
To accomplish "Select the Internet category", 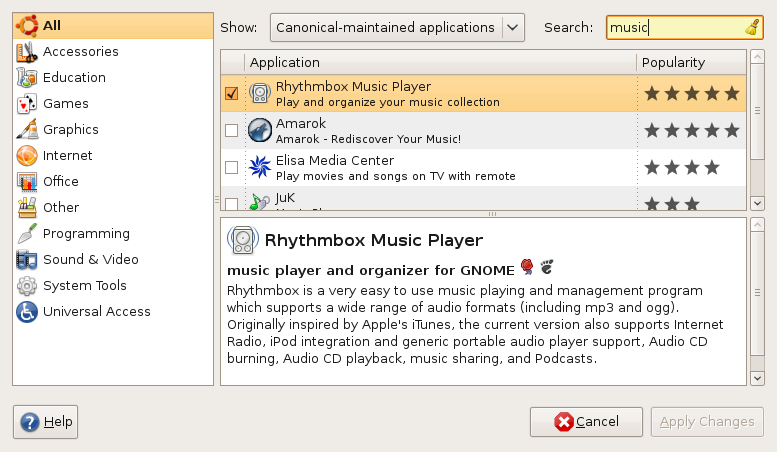I will (x=112, y=156).
